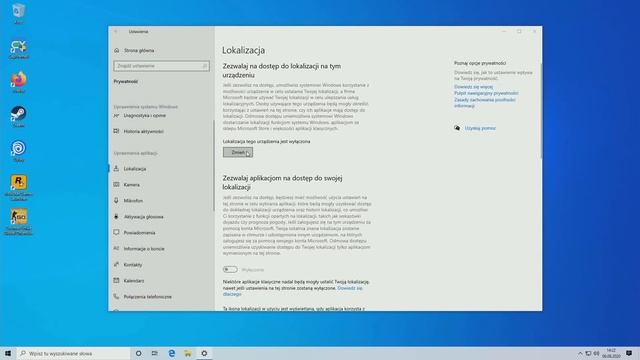Open Zasady zachowania poufności informacji link
Viewport: 640px width, 360px height.
pos(484,102)
